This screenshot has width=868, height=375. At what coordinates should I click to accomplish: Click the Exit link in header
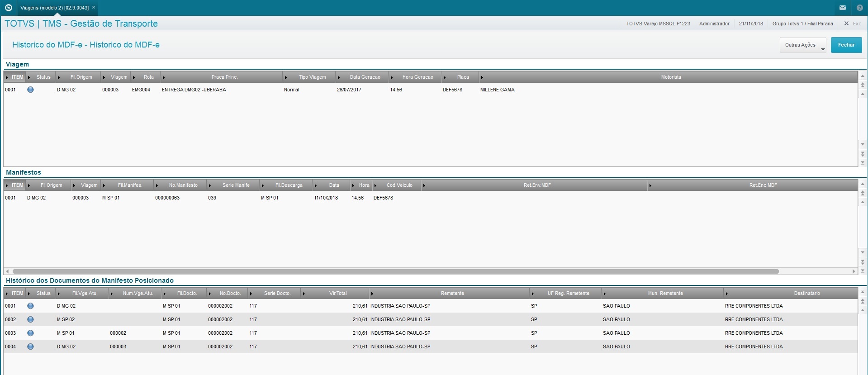click(853, 24)
